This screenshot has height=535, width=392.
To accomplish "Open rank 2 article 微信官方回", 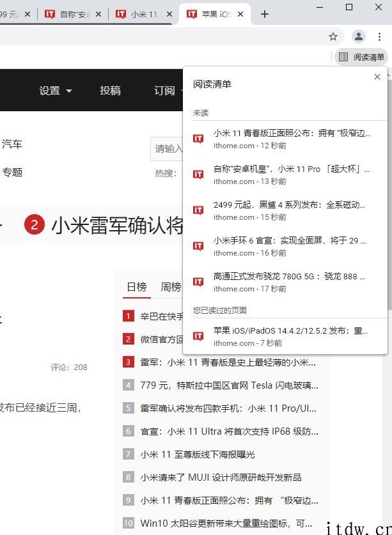I will 162,339.
